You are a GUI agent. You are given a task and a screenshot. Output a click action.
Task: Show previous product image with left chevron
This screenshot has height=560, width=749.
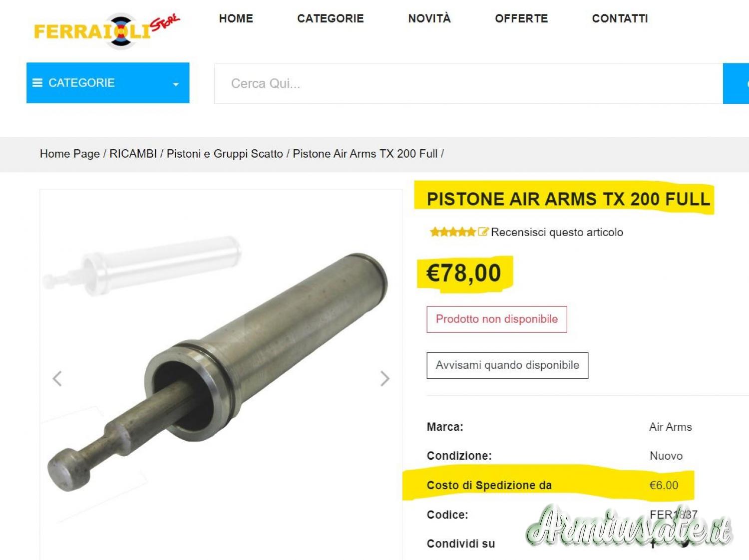click(x=57, y=378)
